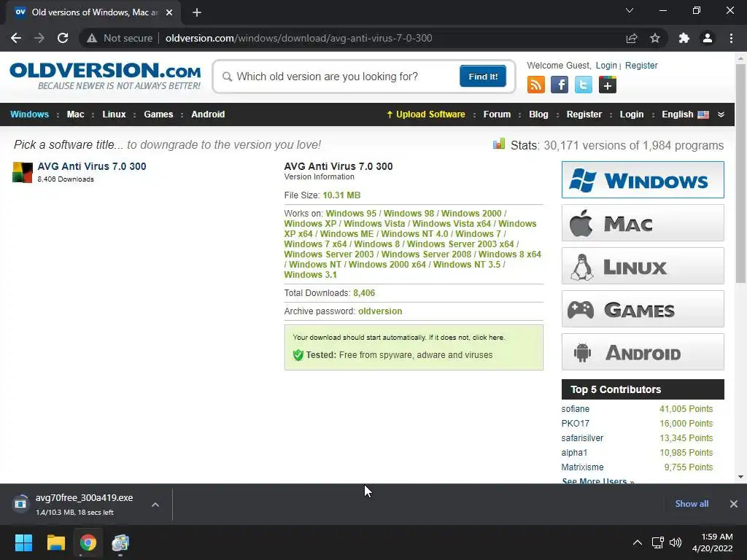Close the downloads bar
The width and height of the screenshot is (747, 560).
(734, 504)
